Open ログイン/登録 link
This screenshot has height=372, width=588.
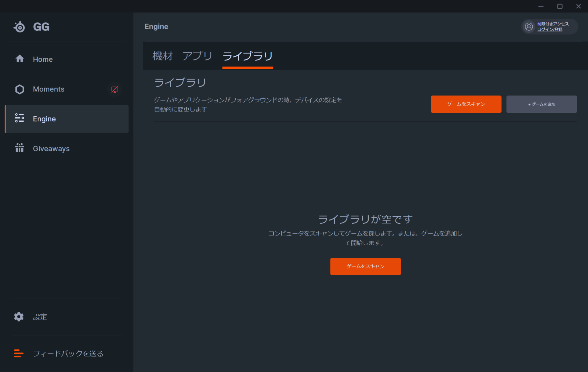550,29
